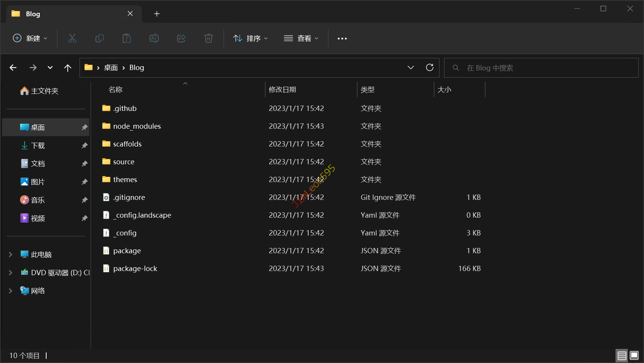Expand the 此电脑 tree node
644x363 pixels.
pyautogui.click(x=11, y=255)
